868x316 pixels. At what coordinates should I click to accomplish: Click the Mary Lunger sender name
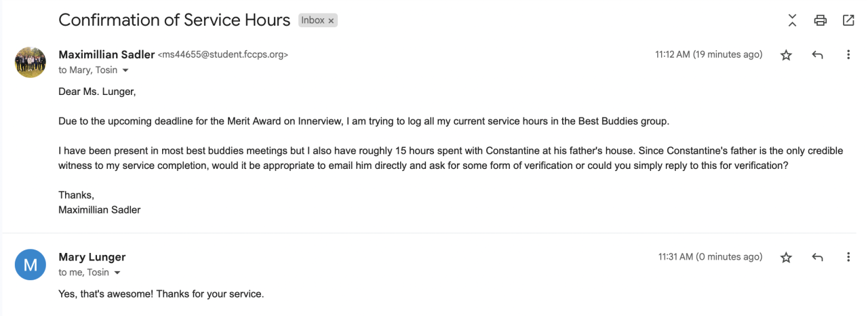point(92,257)
